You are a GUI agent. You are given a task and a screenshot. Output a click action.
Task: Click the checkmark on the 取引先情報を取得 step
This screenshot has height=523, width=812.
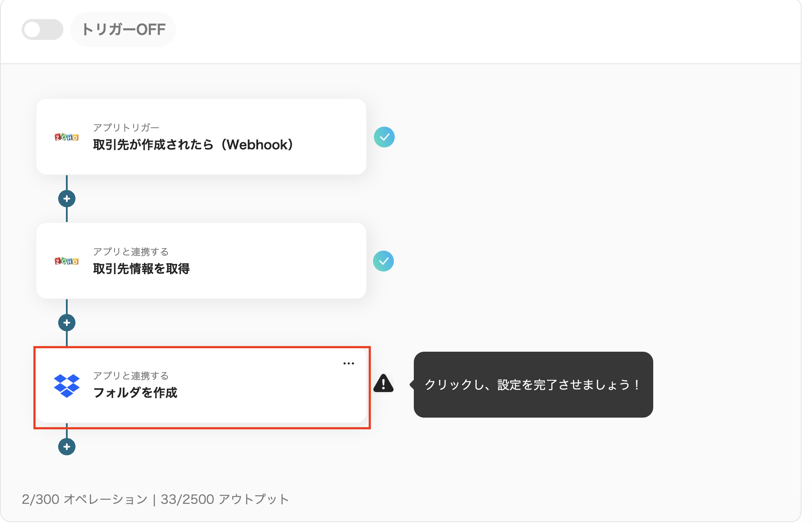coord(384,261)
